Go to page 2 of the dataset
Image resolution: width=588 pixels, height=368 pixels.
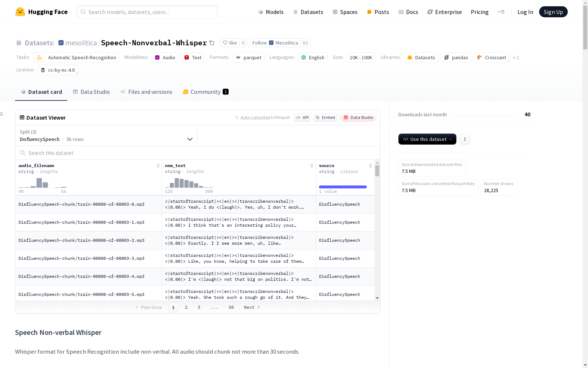(x=186, y=307)
